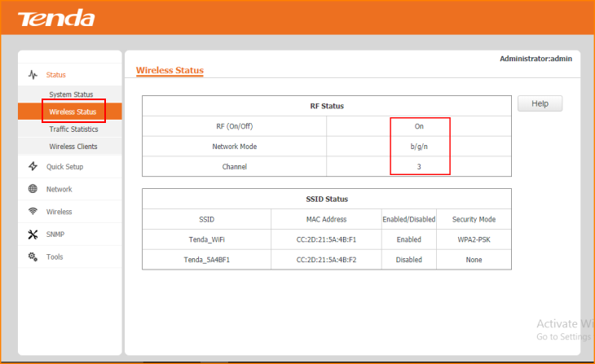Open the Wireless Clients submenu item
This screenshot has height=364, width=595.
(x=73, y=147)
